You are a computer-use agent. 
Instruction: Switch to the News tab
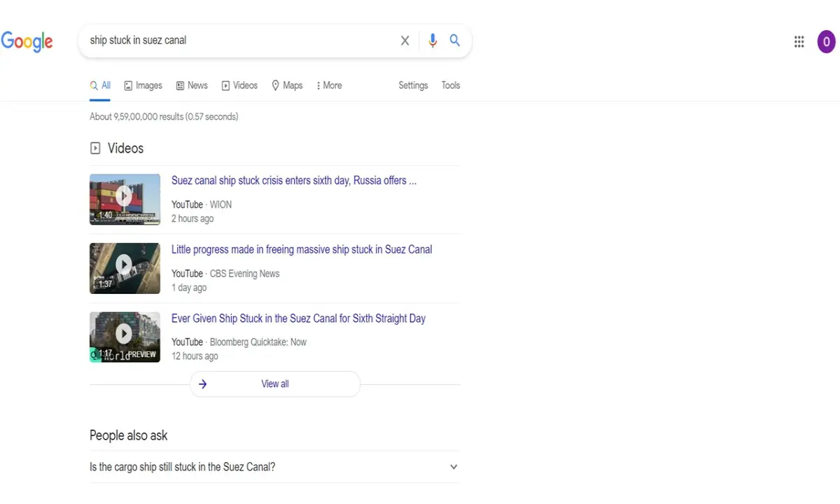point(192,85)
